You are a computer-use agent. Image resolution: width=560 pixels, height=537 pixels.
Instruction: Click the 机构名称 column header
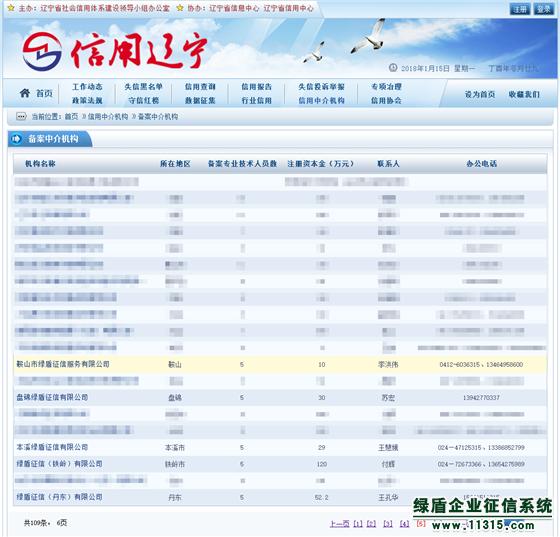[40, 164]
